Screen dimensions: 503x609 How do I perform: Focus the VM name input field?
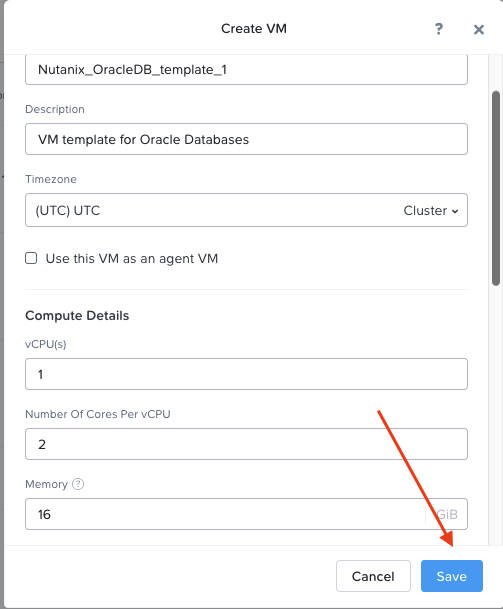click(246, 70)
